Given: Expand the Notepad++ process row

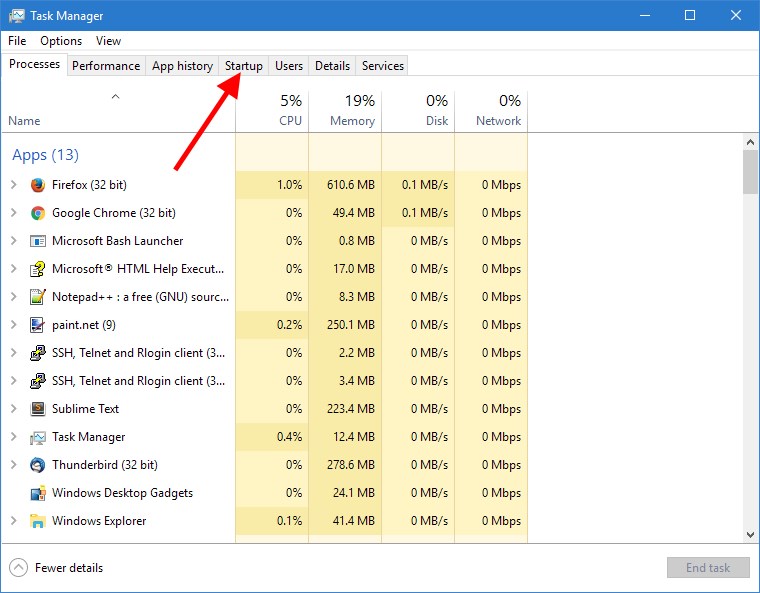Looking at the screenshot, I should [14, 297].
